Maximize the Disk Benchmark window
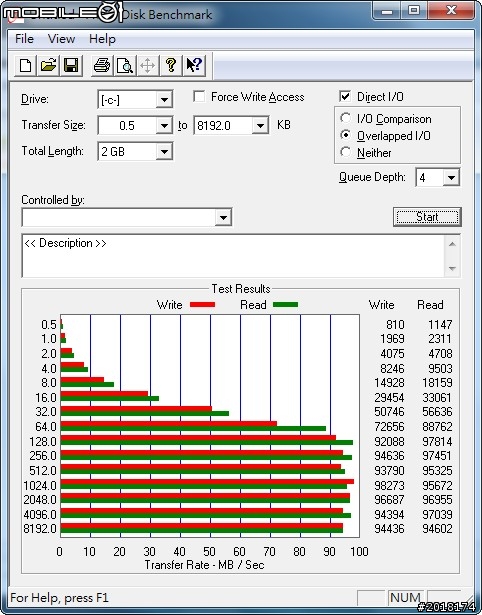This screenshot has width=482, height=615. [x=414, y=10]
